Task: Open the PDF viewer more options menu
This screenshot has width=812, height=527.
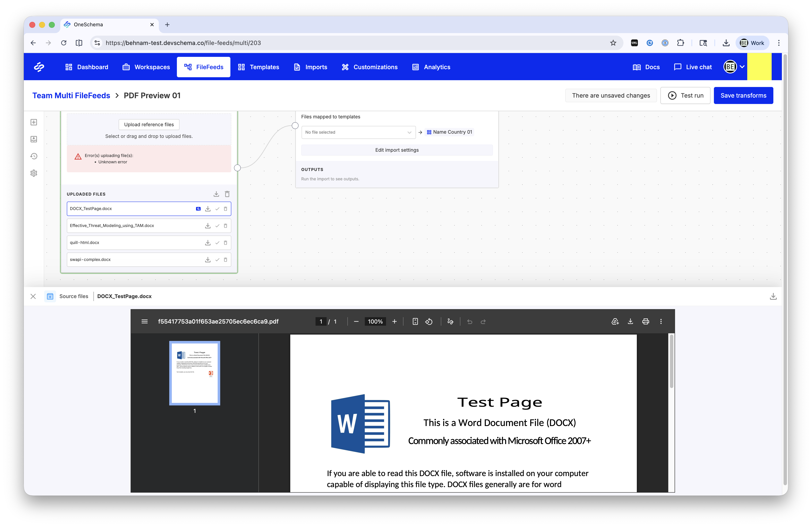Action: [661, 321]
